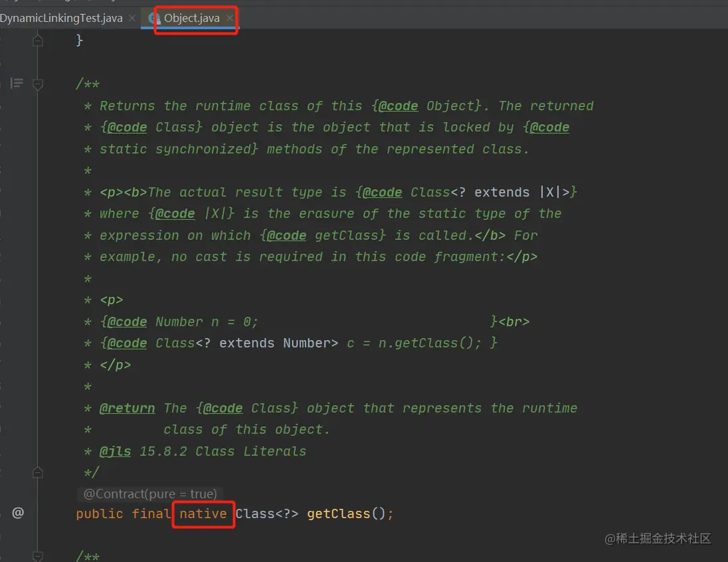Image resolution: width=728 pixels, height=562 pixels.
Task: Click the native keyword in getClass declaration
Action: coord(203,514)
